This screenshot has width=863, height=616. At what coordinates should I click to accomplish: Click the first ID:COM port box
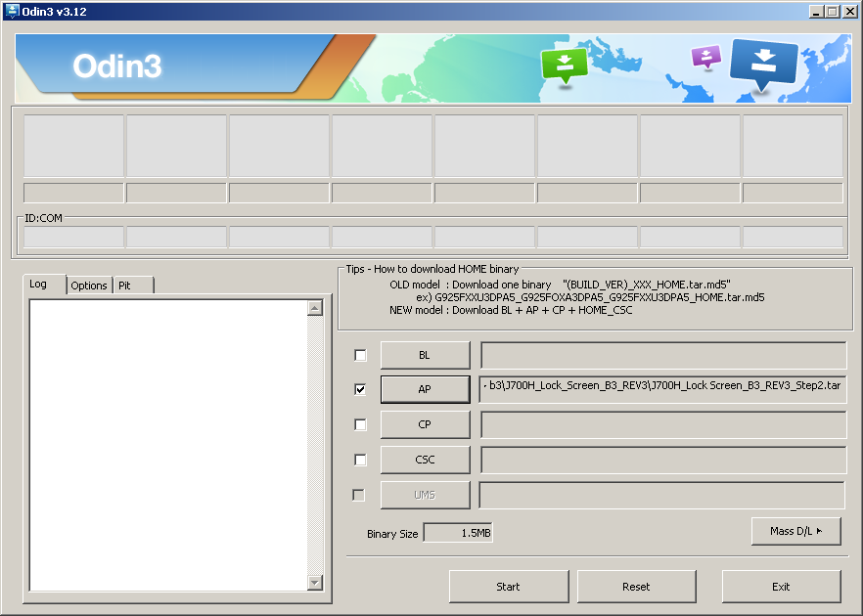[x=73, y=237]
